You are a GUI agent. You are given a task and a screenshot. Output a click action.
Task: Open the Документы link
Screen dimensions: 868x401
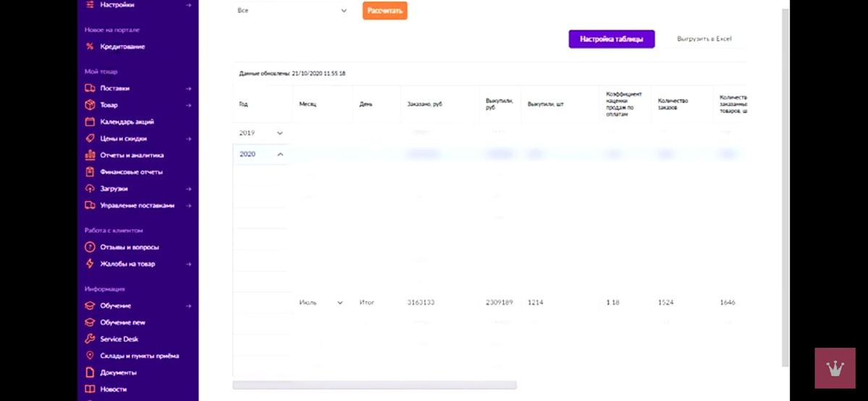(119, 372)
